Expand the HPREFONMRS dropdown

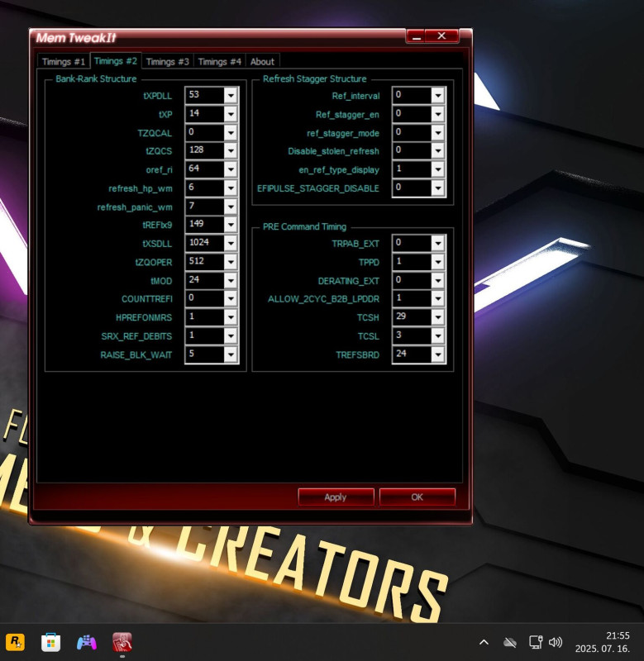(x=231, y=317)
